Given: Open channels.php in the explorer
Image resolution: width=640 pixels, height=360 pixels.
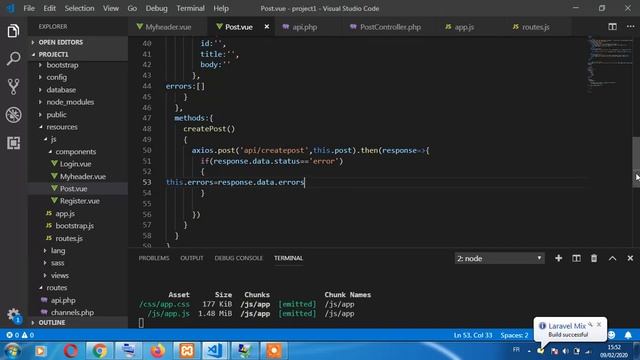Looking at the screenshot, I should 72,313.
